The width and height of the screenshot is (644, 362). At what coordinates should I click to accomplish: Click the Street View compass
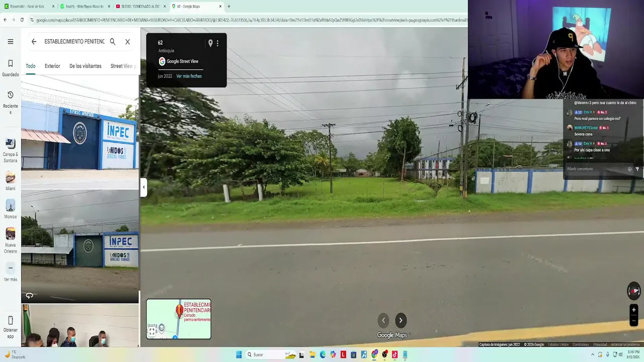click(634, 291)
